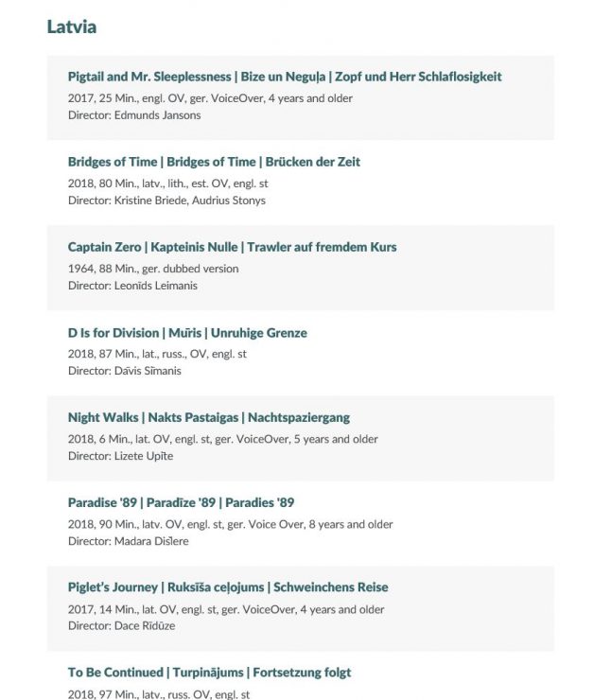
Task: Click the Director: Madara Dišlere text
Action: coord(129,541)
